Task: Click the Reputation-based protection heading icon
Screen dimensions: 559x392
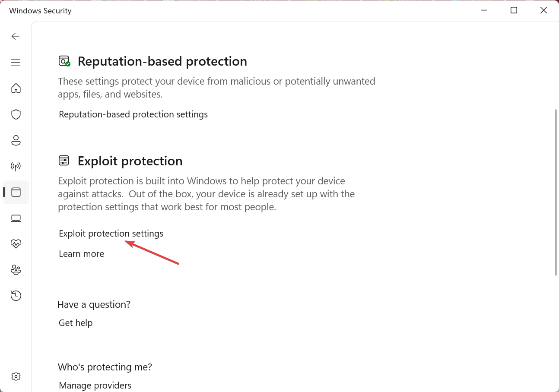Action: point(64,61)
